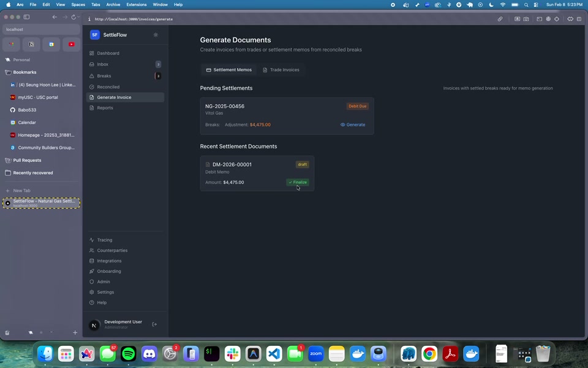
Task: Toggle the theme sun icon beside SettleFlow
Action: (x=156, y=35)
